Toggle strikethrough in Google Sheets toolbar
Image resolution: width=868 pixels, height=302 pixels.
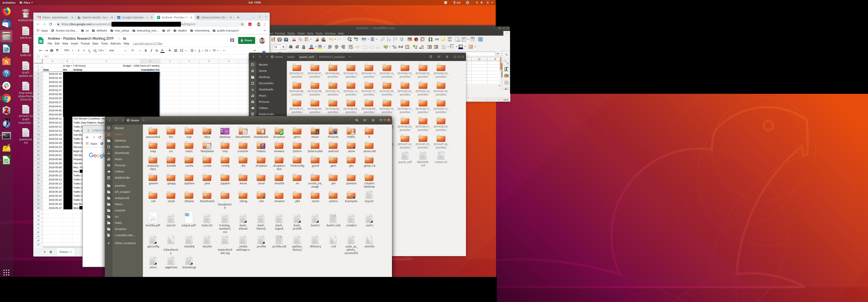click(x=157, y=51)
